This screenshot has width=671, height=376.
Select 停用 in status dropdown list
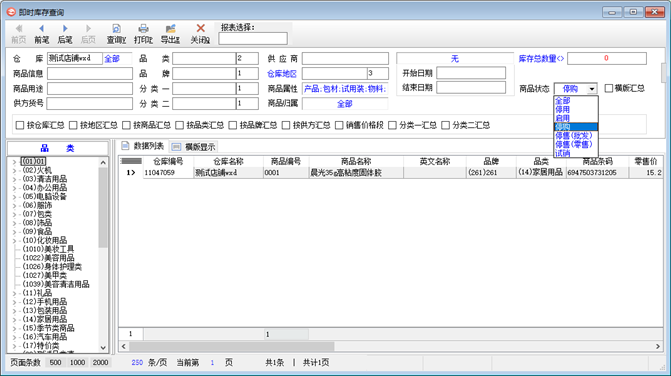576,110
